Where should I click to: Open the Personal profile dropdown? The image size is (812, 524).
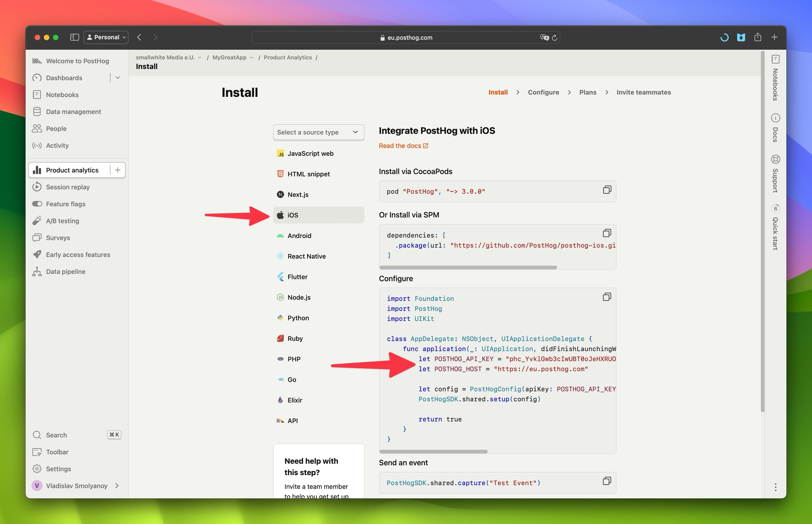[106, 37]
